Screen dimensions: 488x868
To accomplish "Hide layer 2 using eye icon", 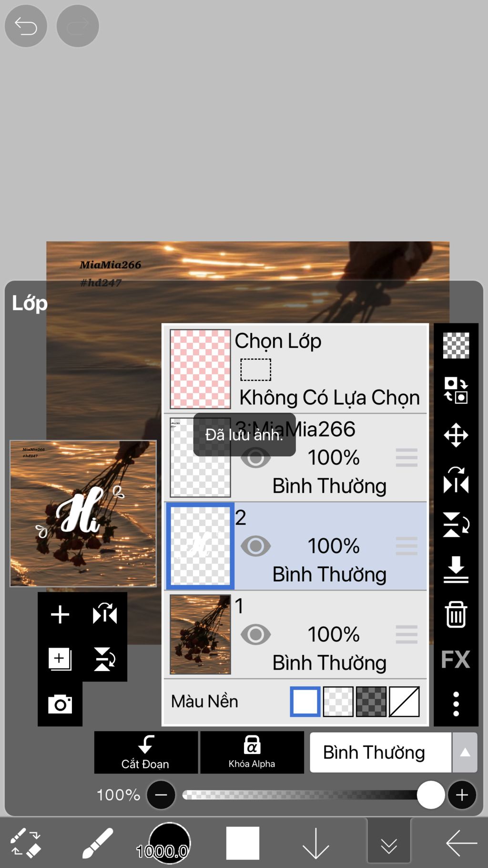I will [255, 546].
